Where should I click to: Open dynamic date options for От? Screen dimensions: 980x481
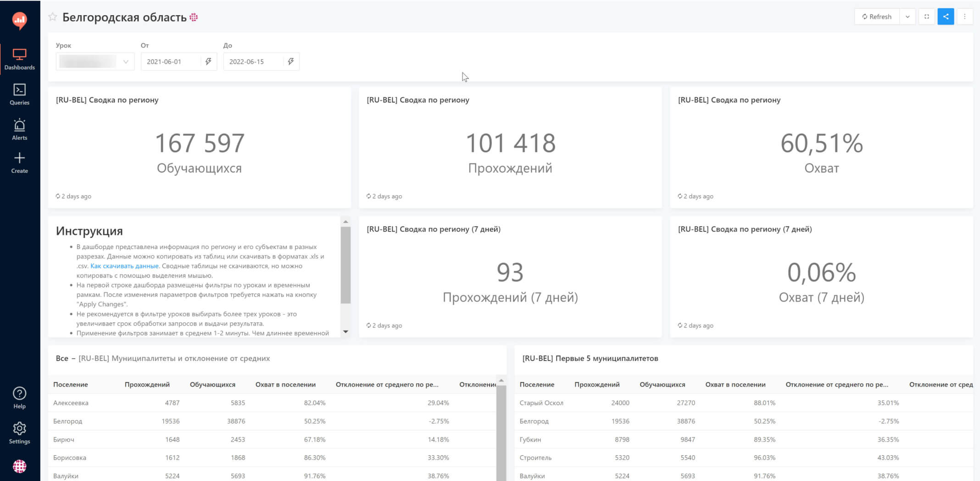pos(208,61)
